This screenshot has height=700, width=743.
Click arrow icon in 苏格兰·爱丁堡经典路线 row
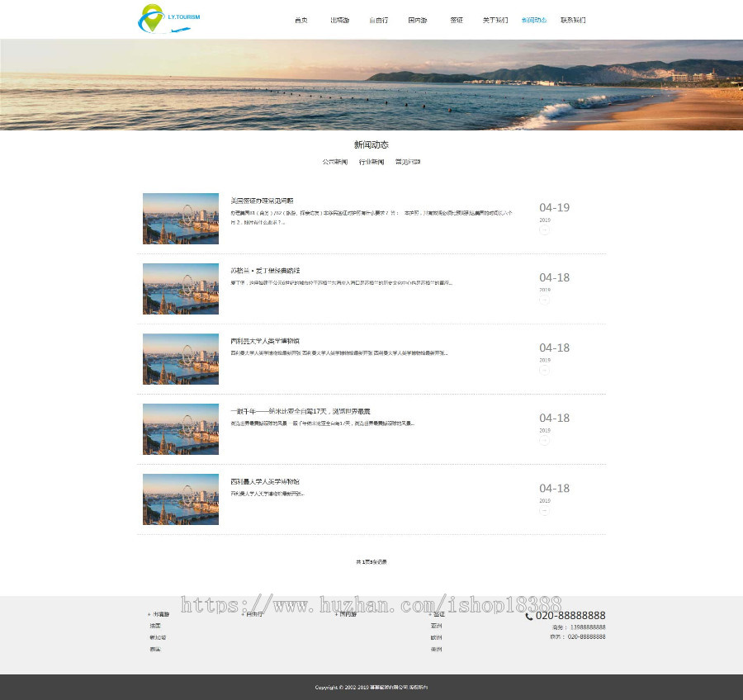545,300
